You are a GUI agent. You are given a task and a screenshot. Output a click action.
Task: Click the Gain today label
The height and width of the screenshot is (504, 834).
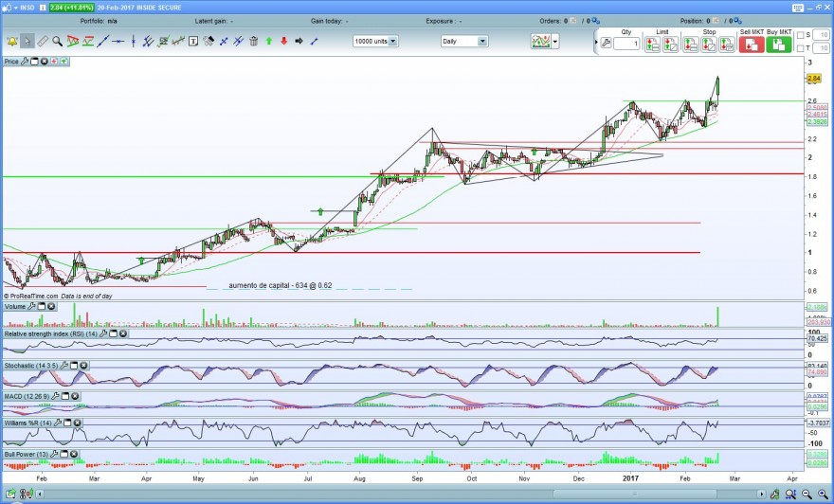330,21
